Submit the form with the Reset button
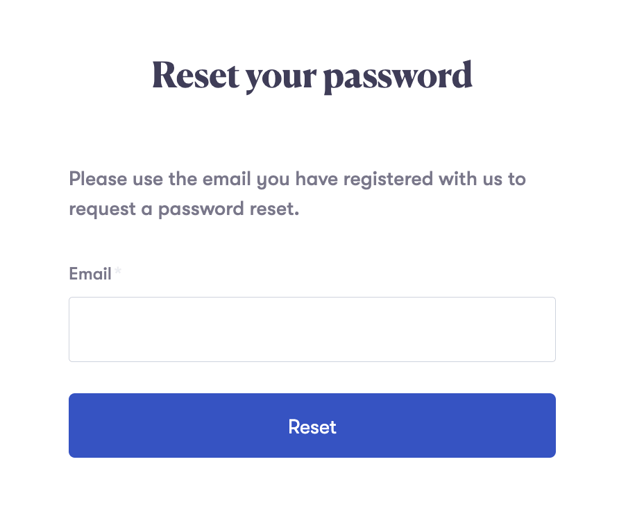This screenshot has height=516, width=644. 312,425
